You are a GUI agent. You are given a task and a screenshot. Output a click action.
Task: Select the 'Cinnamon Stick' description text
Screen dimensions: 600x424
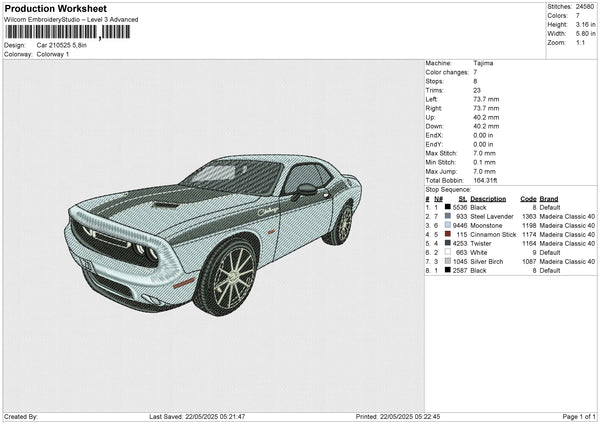[493, 234]
